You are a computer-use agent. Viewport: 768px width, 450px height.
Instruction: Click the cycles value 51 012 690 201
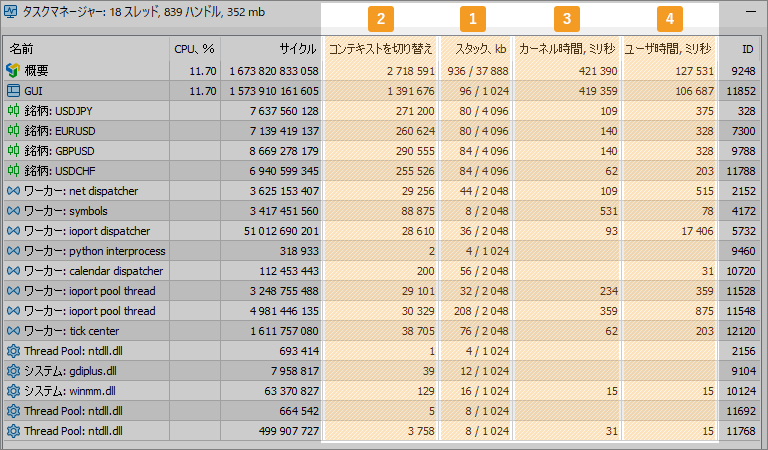pyautogui.click(x=281, y=231)
